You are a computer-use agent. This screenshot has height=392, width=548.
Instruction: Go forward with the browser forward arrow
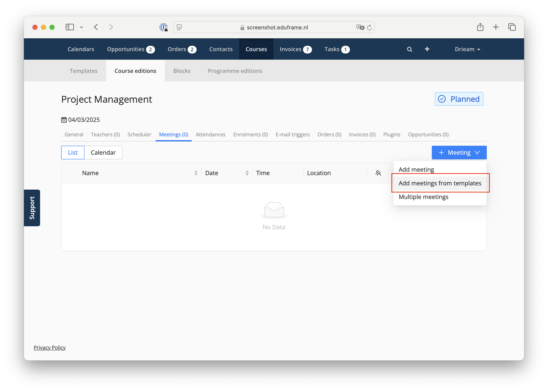(x=111, y=27)
